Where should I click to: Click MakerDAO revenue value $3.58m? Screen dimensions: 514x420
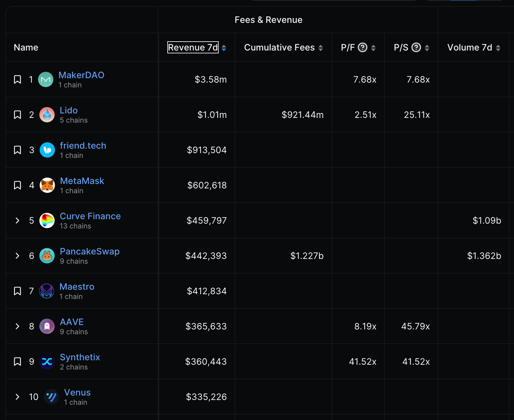[211, 79]
